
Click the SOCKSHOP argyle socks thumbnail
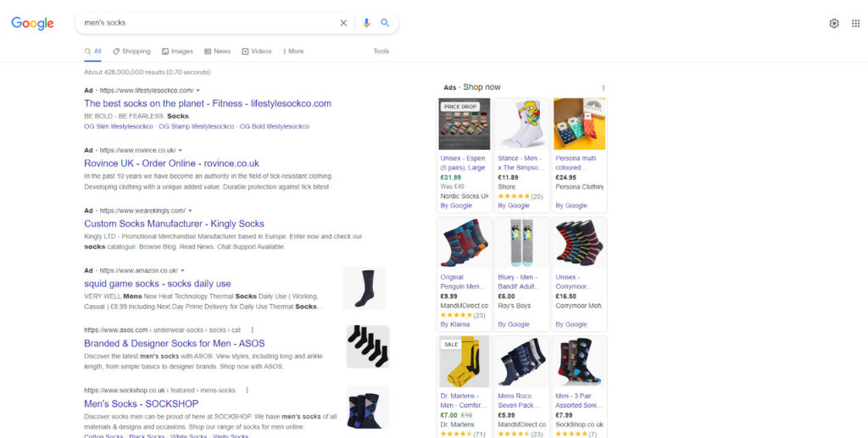[368, 408]
